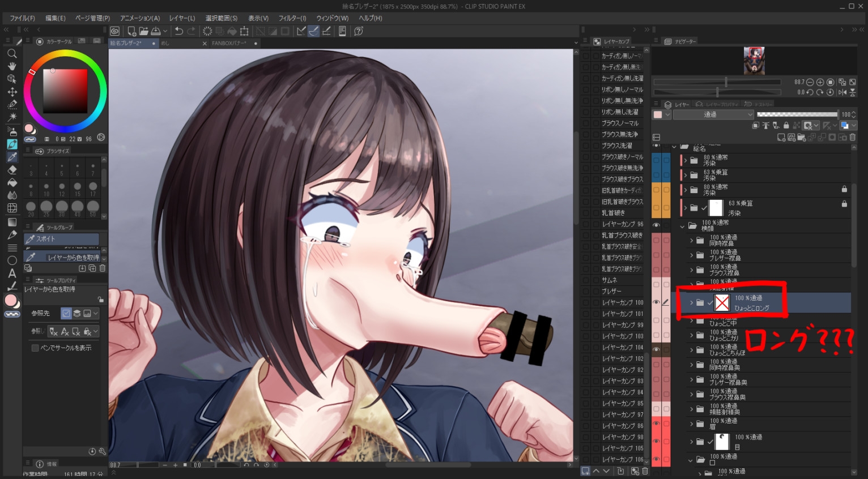This screenshot has width=868, height=479.
Task: Expand the 眉 layer folder
Action: pyautogui.click(x=691, y=424)
